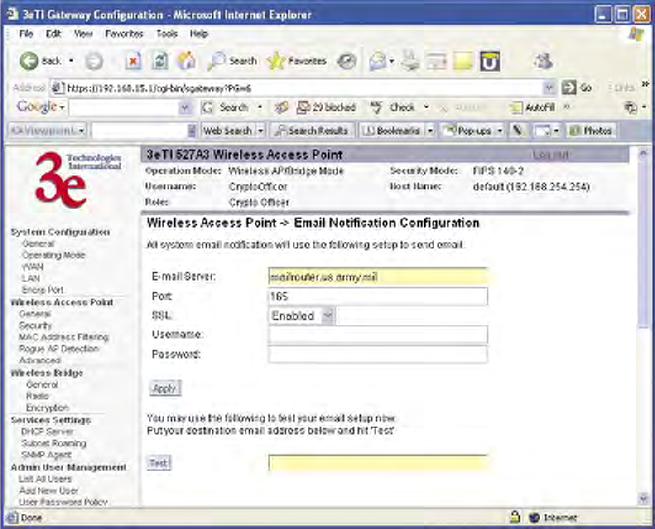Open DHCP Server under Services Settings
Image resolution: width=655 pixels, height=529 pixels.
click(47, 431)
